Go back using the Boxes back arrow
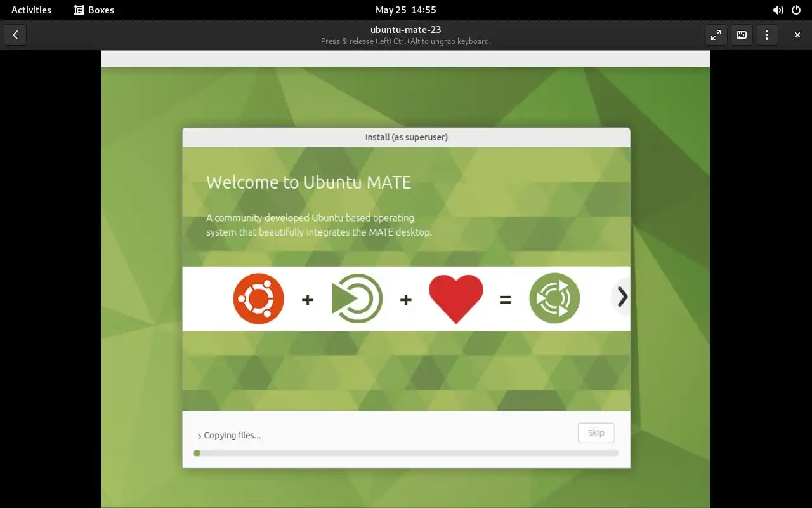 point(15,35)
